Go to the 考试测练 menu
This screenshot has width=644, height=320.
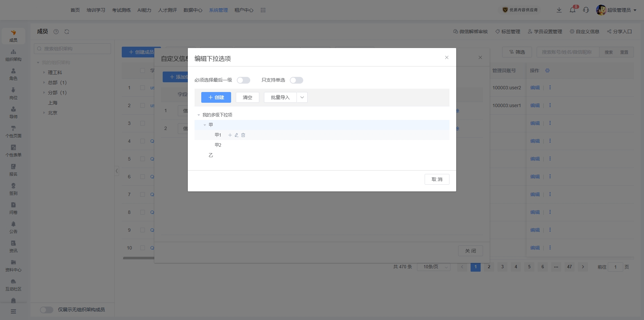point(121,10)
